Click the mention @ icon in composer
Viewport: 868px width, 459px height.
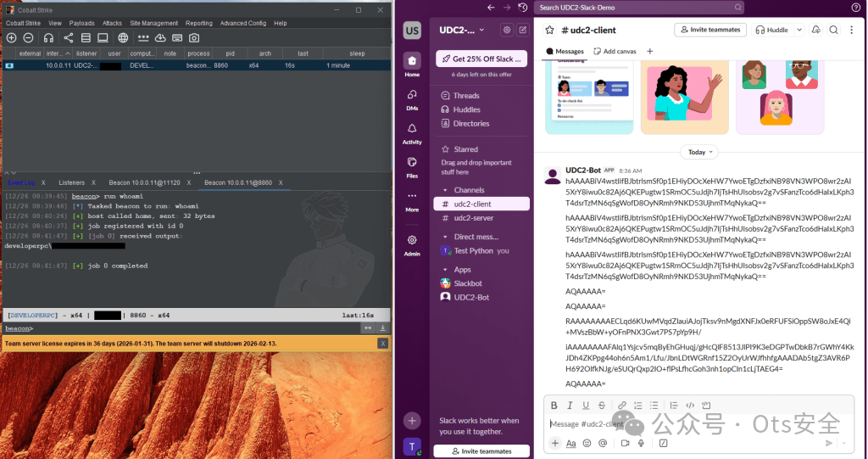click(603, 443)
